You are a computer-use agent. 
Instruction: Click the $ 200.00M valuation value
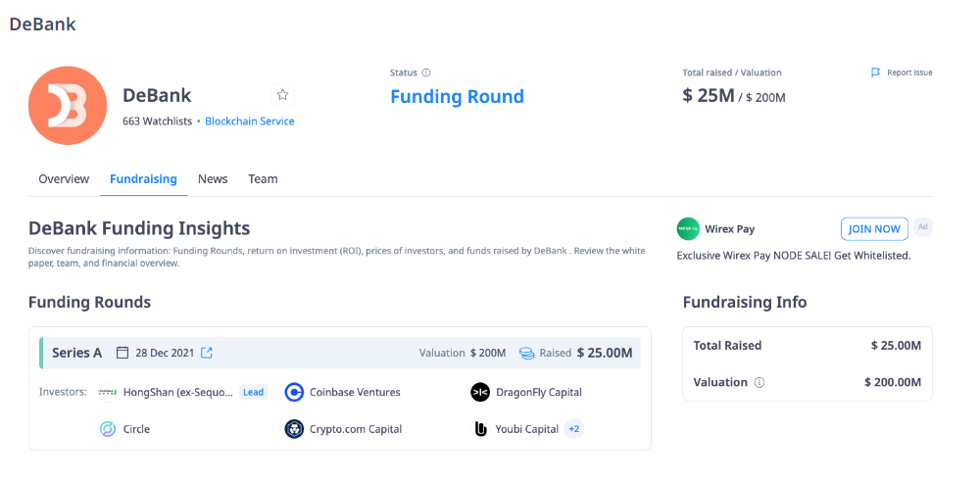[893, 382]
